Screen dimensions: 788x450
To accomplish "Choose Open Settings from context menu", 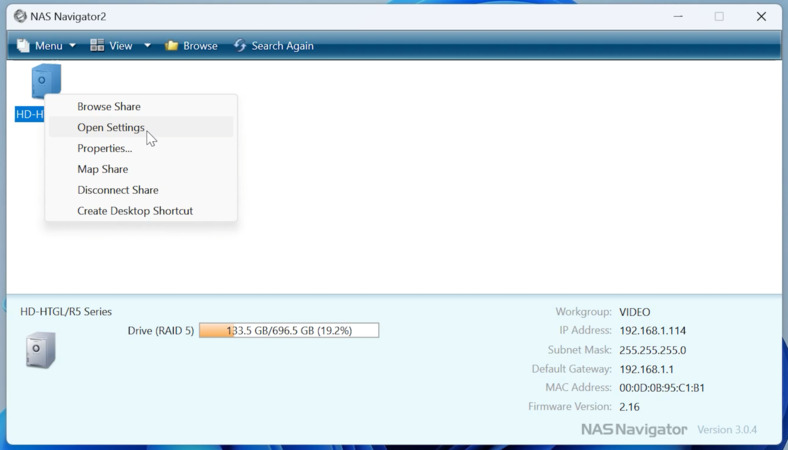I will click(x=141, y=127).
